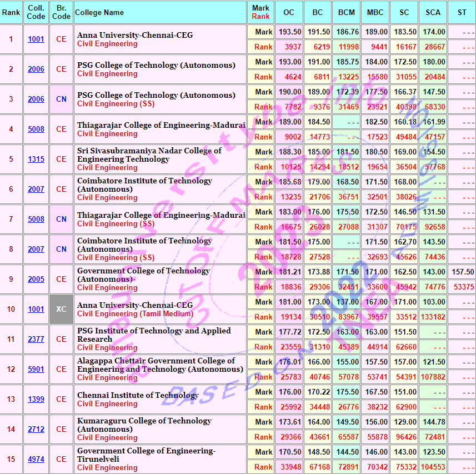The height and width of the screenshot is (474, 476).
Task: Click the OC column header
Action: [289, 12]
